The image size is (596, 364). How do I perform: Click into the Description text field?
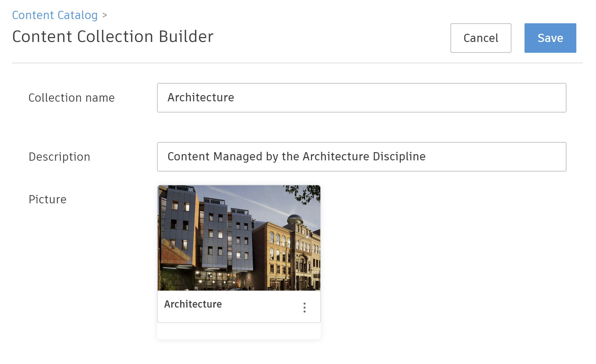[x=361, y=157]
